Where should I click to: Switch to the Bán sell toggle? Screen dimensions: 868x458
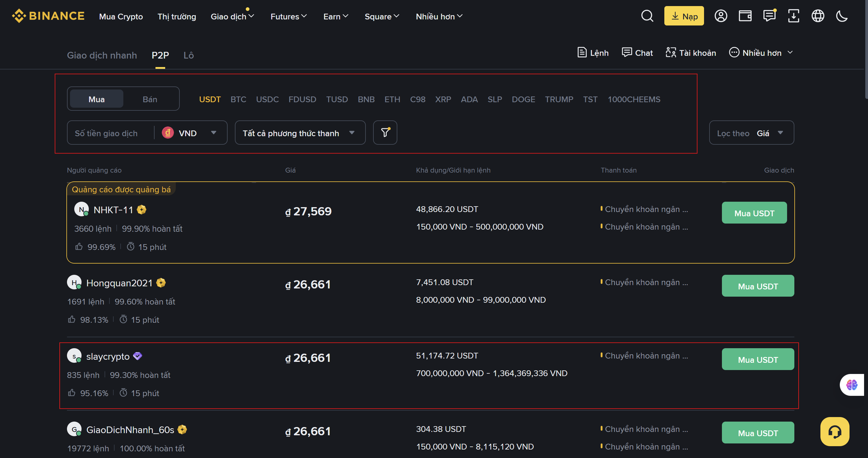(150, 99)
